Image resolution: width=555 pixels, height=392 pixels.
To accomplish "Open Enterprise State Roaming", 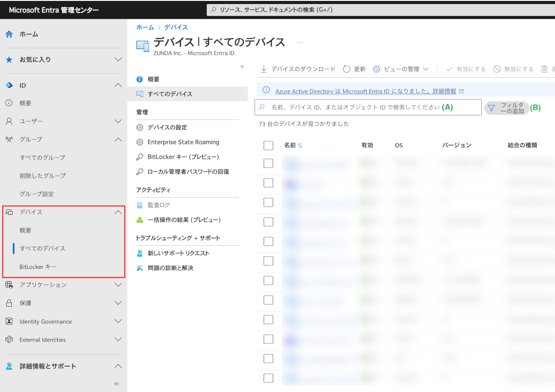I will click(184, 142).
